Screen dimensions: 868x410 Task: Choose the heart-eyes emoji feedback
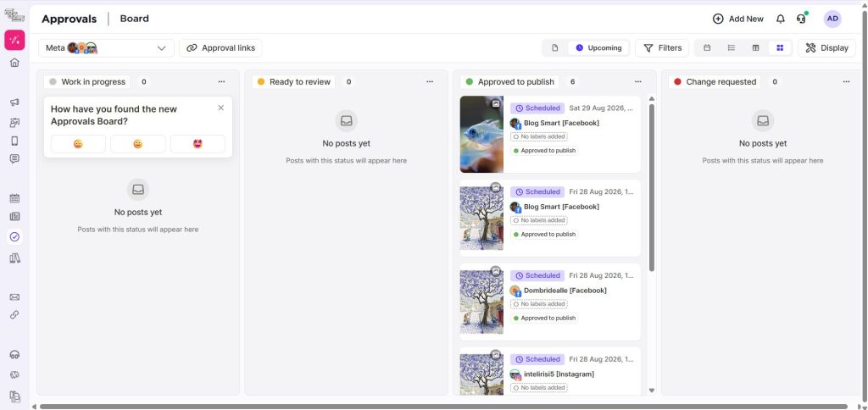point(198,144)
